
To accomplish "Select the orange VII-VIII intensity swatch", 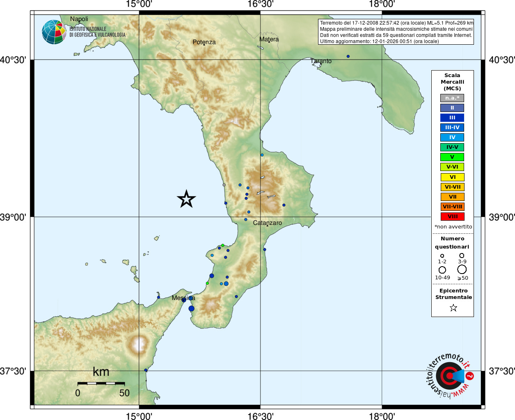I will pyautogui.click(x=452, y=207).
